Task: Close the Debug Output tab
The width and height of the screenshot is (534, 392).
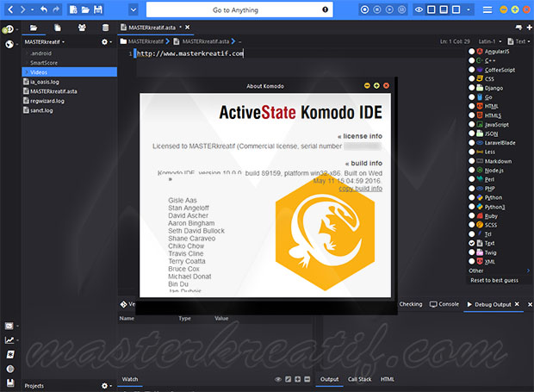Action: [x=517, y=304]
